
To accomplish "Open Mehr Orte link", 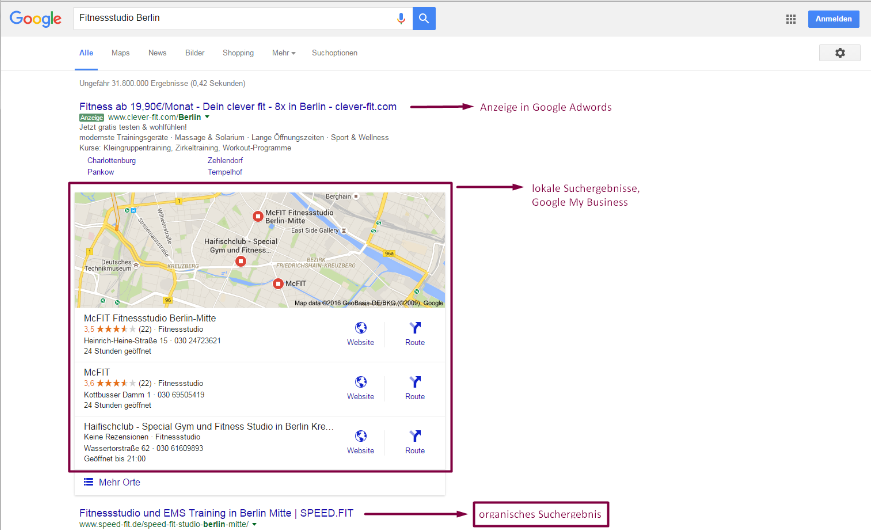I will pyautogui.click(x=119, y=482).
